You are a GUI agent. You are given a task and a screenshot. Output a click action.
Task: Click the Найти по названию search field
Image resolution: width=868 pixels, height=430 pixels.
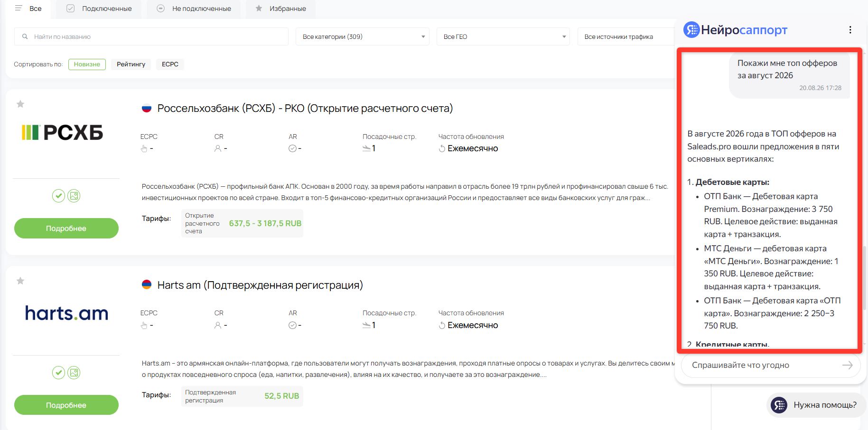click(x=151, y=37)
